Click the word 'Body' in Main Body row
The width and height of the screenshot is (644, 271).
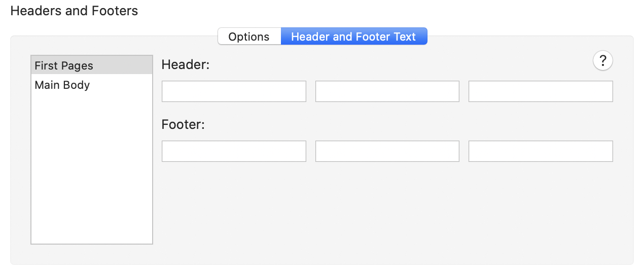pyautogui.click(x=77, y=85)
